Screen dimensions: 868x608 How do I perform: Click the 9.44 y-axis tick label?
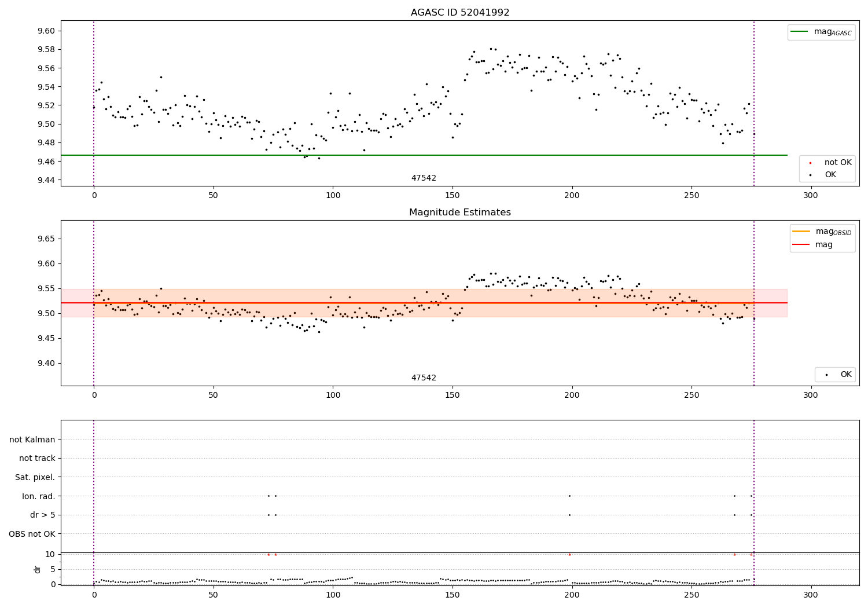click(46, 180)
